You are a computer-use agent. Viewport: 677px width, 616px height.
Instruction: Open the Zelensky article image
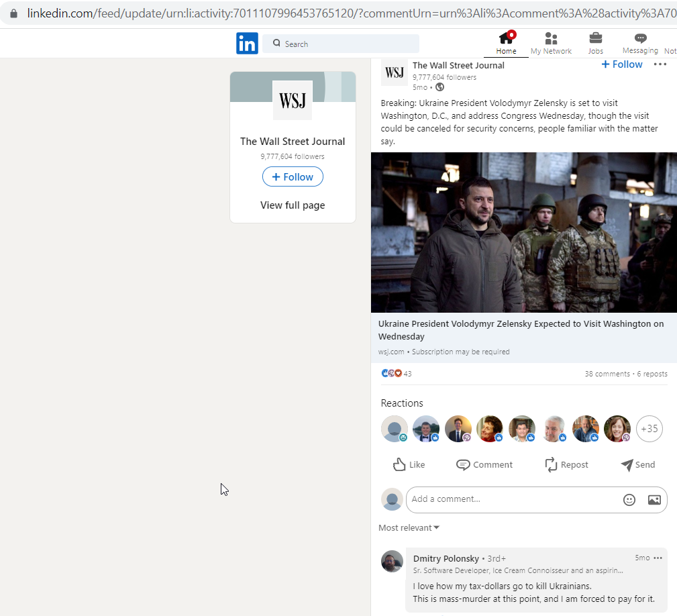[x=524, y=232]
